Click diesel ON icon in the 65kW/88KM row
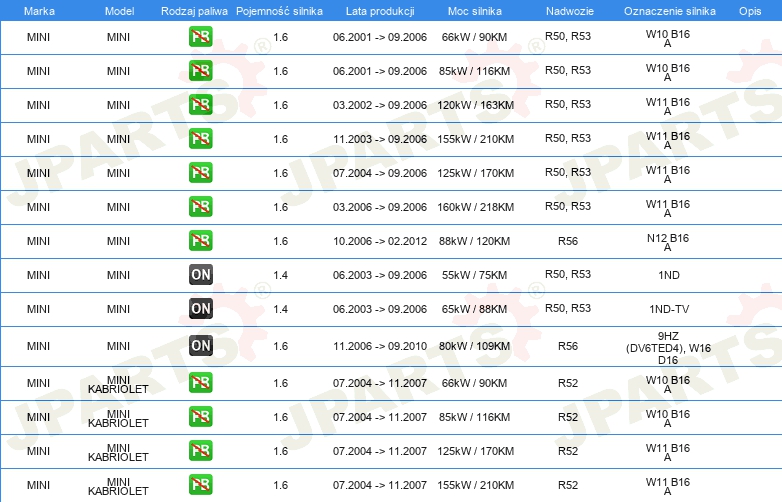This screenshot has width=782, height=502. (200, 308)
